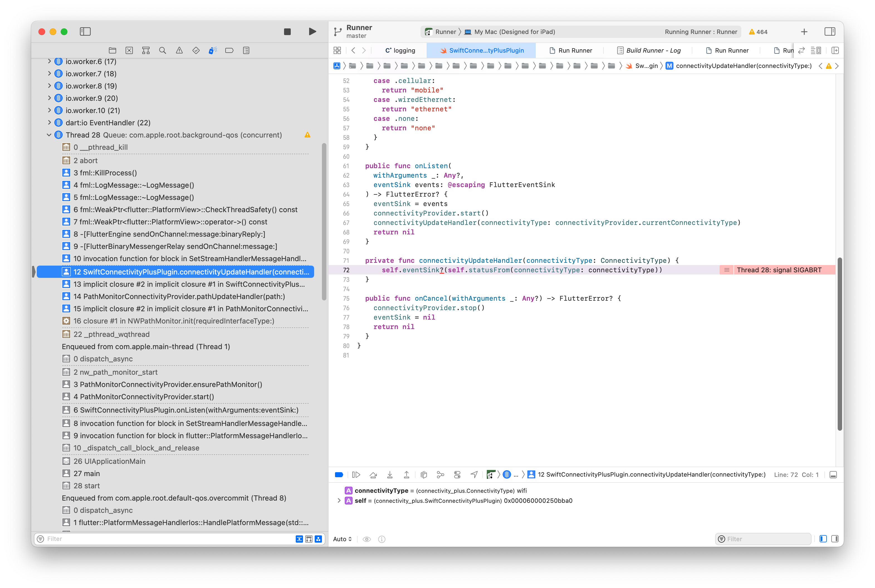Click the variables Filter field

pyautogui.click(x=763, y=539)
